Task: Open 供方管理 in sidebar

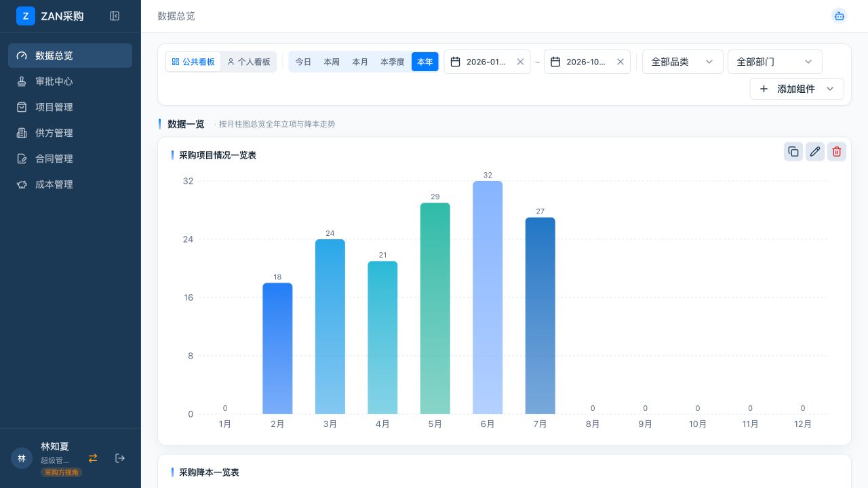Action: pyautogui.click(x=70, y=133)
